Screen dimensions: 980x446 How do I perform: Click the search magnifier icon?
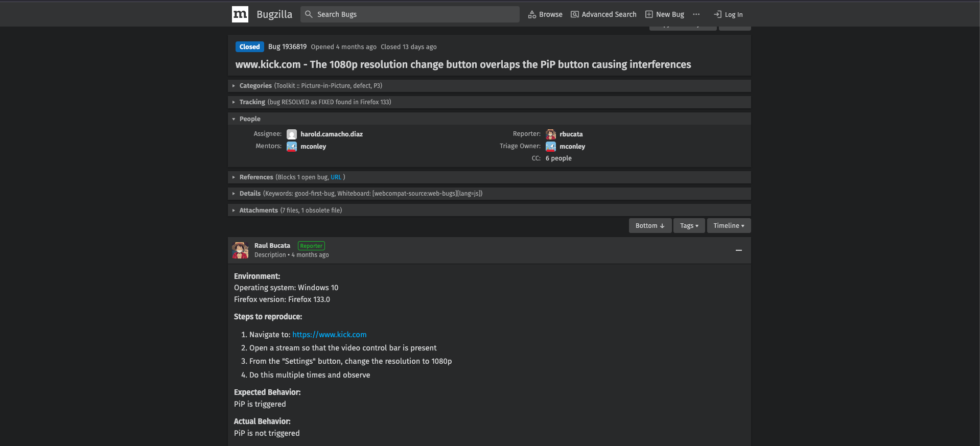pyautogui.click(x=309, y=14)
